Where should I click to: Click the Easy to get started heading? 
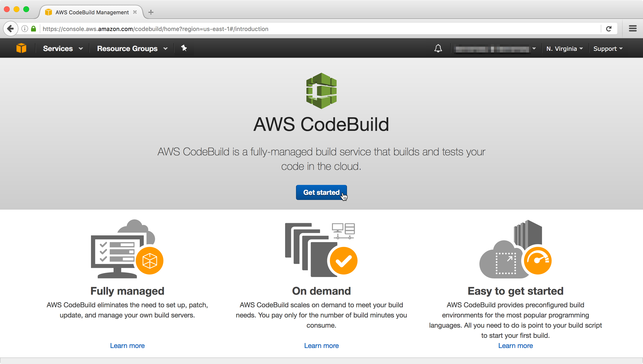click(x=515, y=291)
